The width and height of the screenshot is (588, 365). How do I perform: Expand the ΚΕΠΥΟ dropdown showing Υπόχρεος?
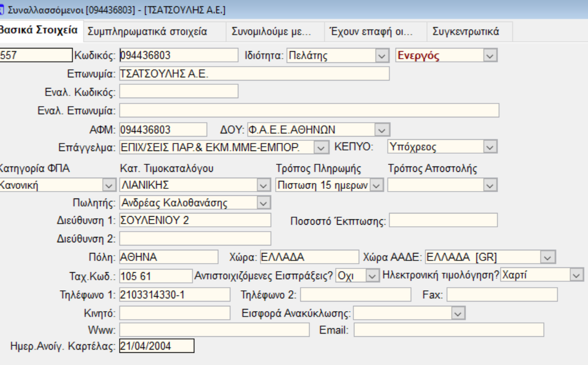click(x=490, y=147)
